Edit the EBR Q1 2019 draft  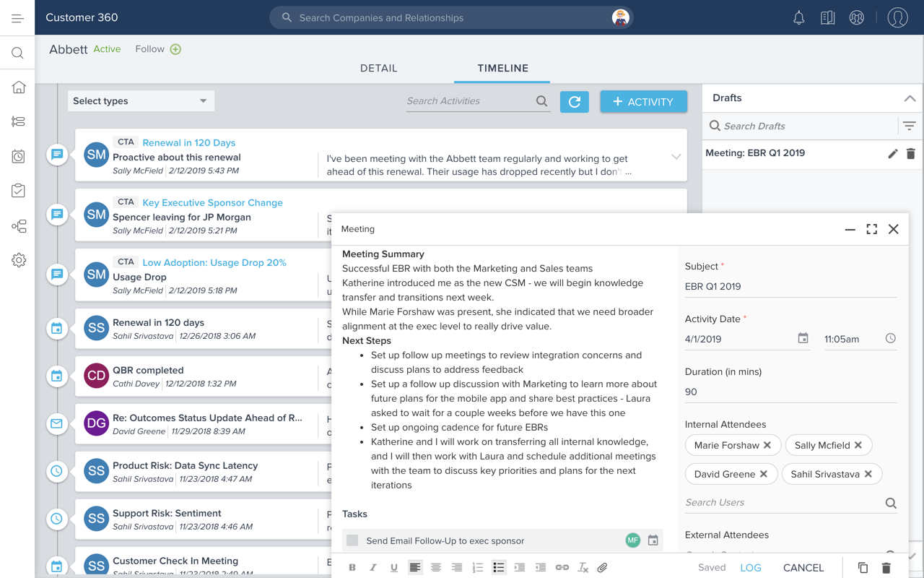[892, 153]
